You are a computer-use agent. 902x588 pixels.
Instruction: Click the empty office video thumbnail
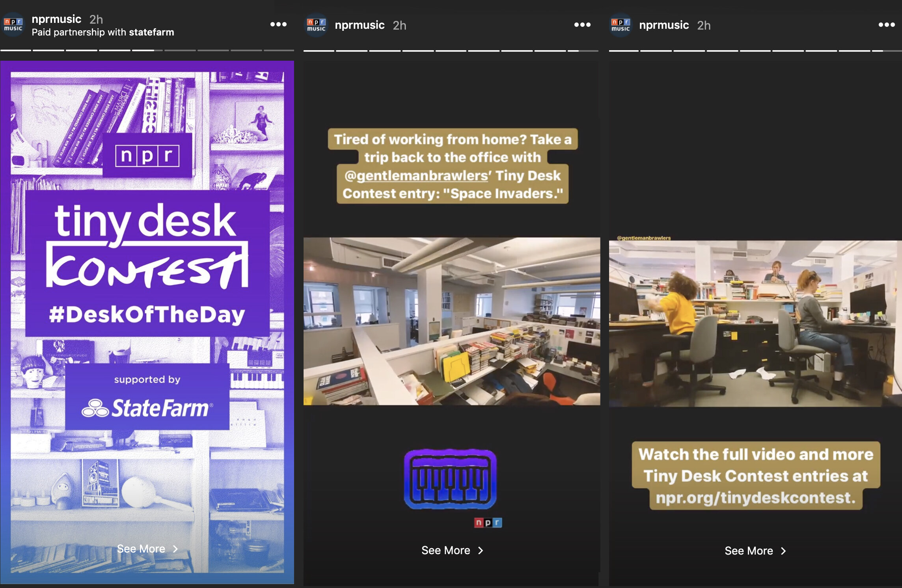coord(452,321)
